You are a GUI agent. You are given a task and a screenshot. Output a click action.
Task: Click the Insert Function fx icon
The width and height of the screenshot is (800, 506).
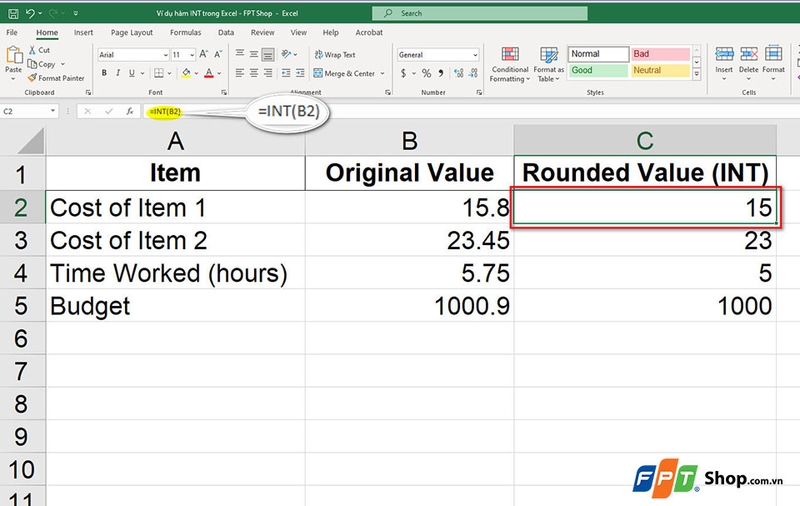(129, 111)
